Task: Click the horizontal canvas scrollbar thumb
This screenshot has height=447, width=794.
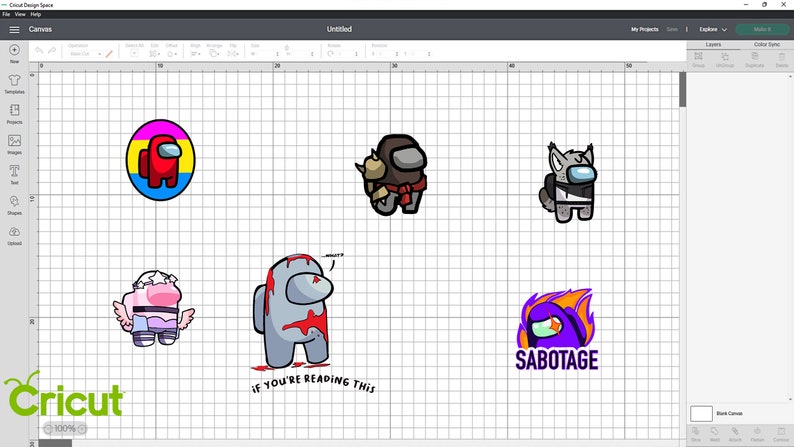Action: 55,443
